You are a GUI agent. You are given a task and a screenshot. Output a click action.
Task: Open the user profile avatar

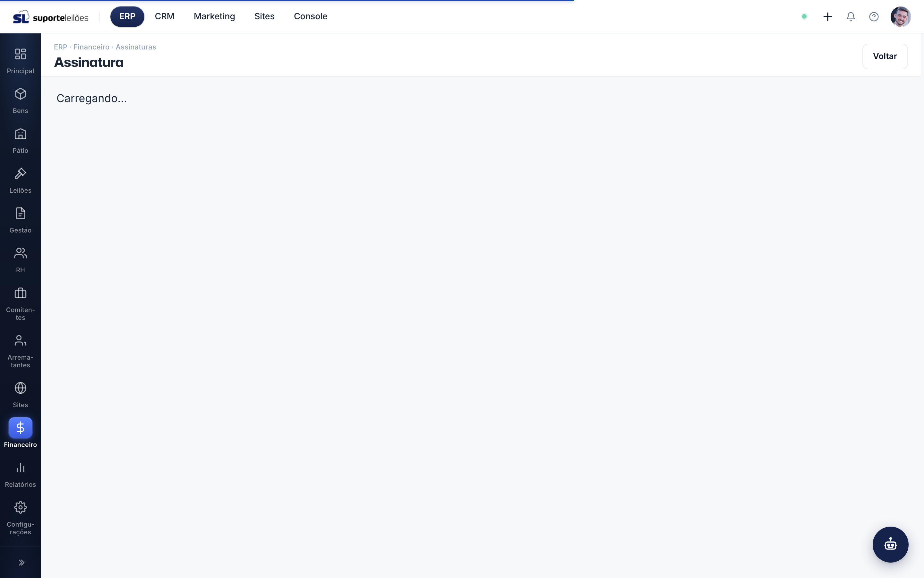pyautogui.click(x=900, y=16)
